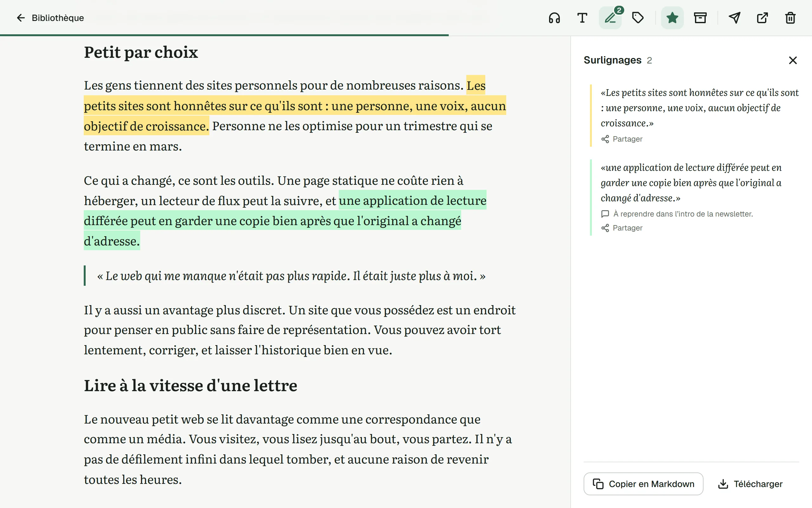
Task: Open original article in external link icon
Action: click(x=762, y=18)
